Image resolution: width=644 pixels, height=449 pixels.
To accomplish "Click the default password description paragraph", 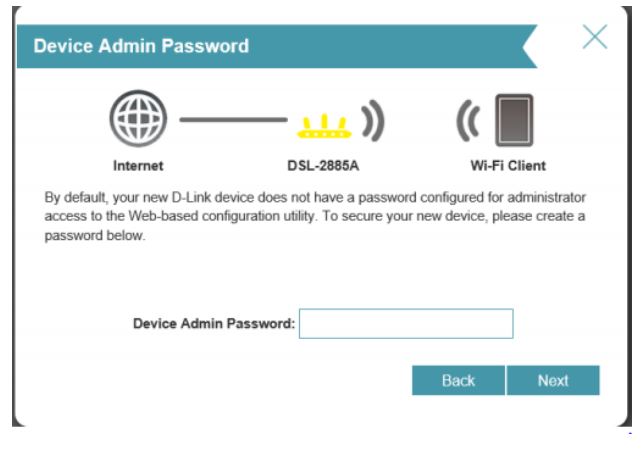I will 315,216.
